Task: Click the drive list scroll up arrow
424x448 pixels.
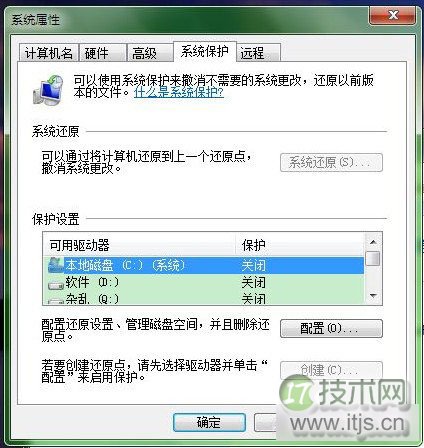Action: (373, 242)
